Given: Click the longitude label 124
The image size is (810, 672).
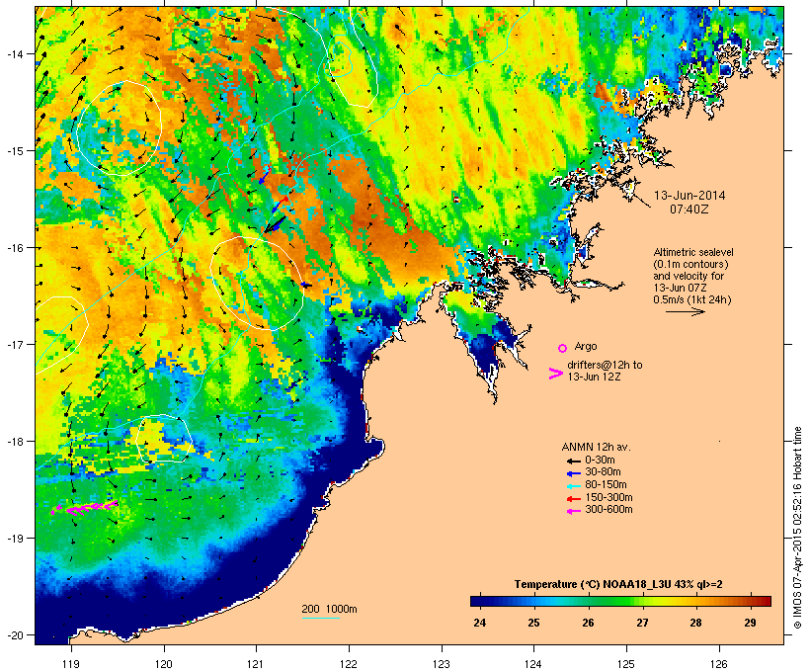Looking at the screenshot, I should (534, 664).
